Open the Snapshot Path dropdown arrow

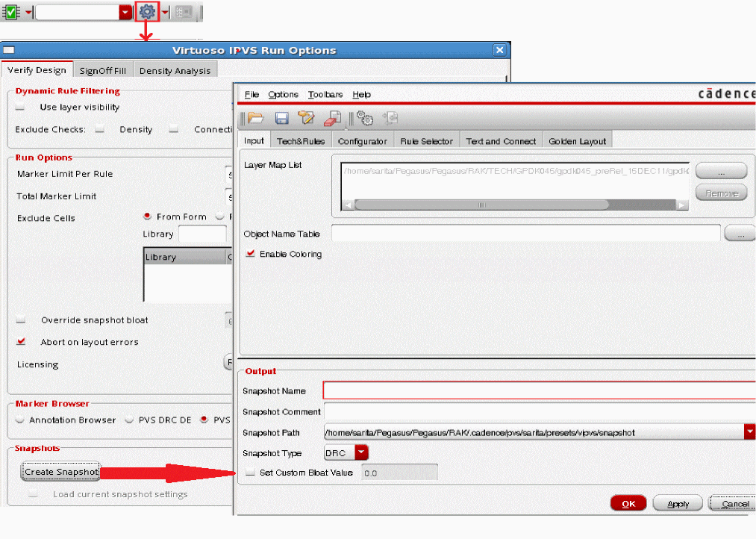coord(749,432)
